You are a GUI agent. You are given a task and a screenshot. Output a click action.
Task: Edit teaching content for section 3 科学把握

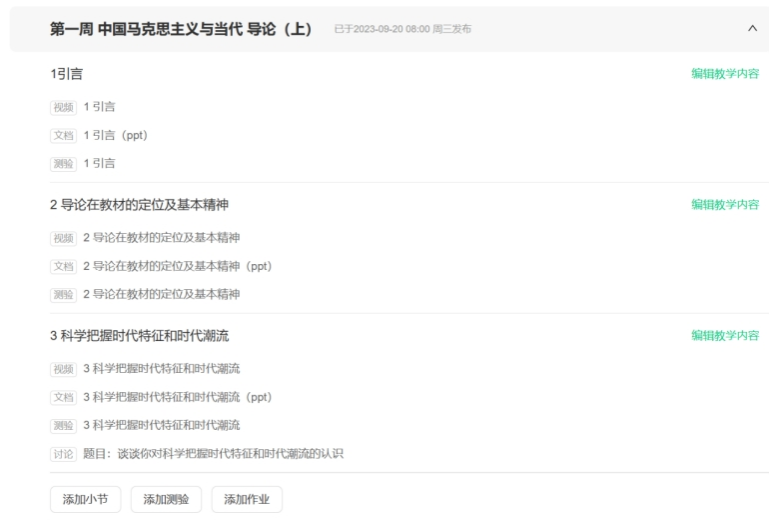pos(725,336)
